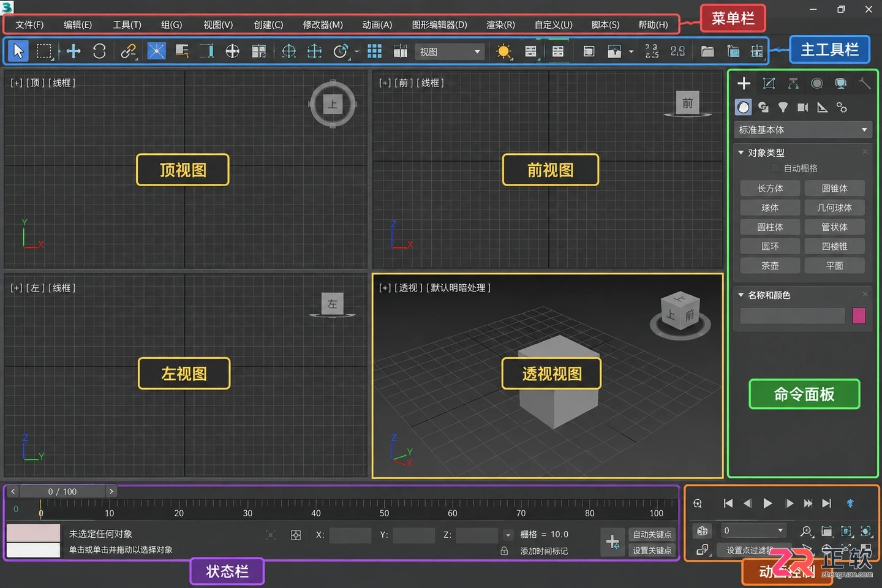Click the 0 / 100 time slider
882x588 pixels.
point(62,491)
